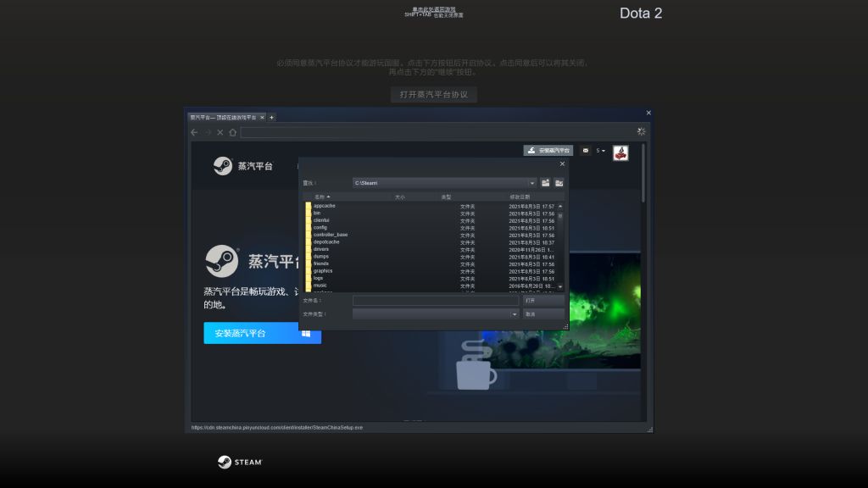Open the mail envelope icon in Steam header
Screen dimensions: 868x488
coord(586,150)
